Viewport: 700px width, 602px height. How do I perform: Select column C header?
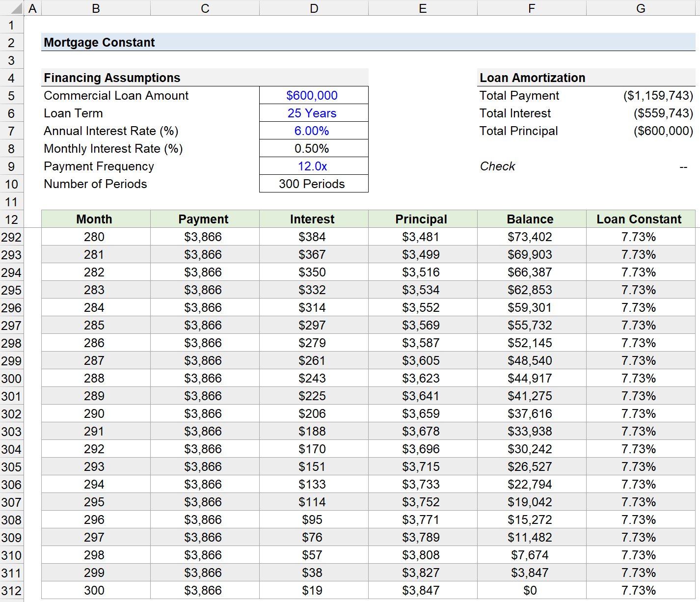click(x=205, y=8)
